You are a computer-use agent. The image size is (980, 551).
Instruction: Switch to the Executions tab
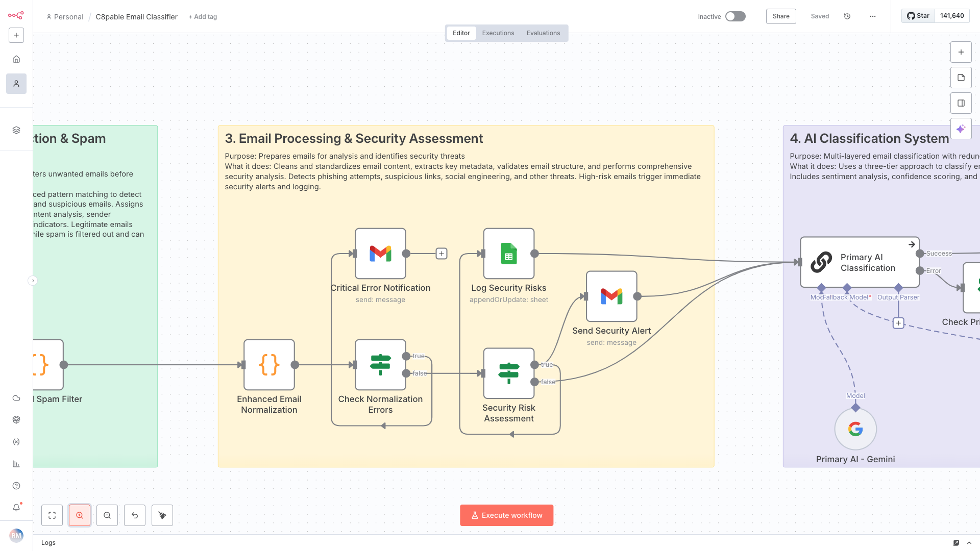pos(498,33)
